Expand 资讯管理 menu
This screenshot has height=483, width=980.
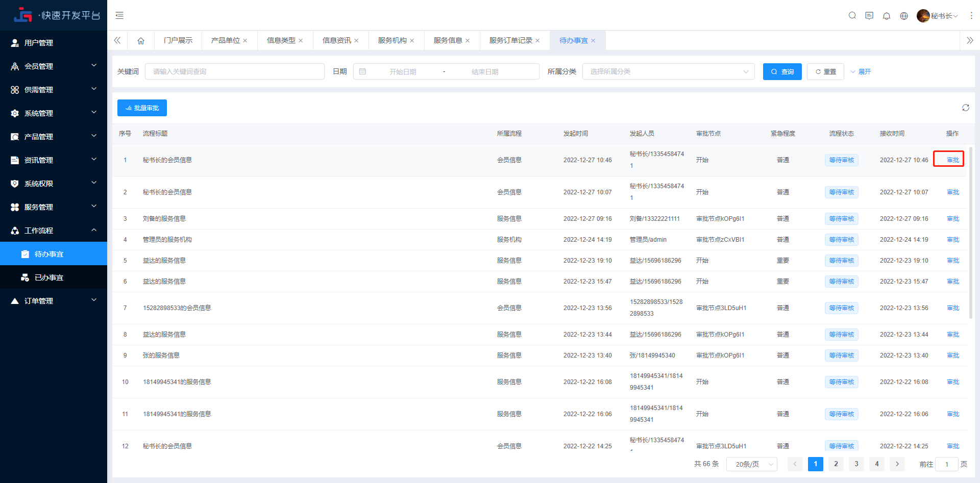54,160
